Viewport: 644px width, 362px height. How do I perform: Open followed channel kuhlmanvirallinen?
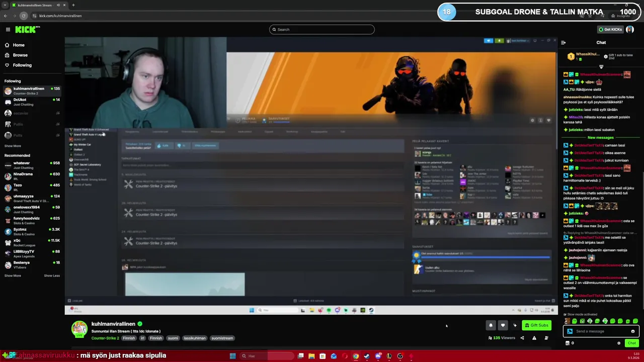point(32,90)
